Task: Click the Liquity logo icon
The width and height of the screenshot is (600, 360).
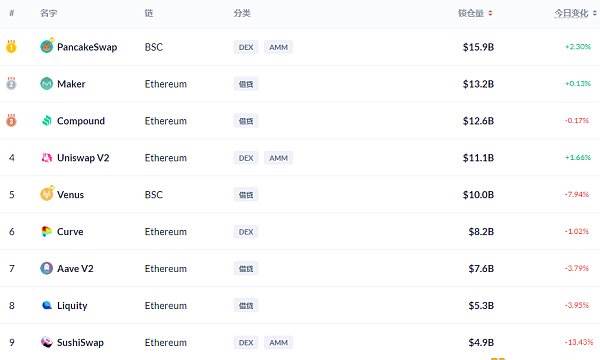Action: pyautogui.click(x=47, y=305)
